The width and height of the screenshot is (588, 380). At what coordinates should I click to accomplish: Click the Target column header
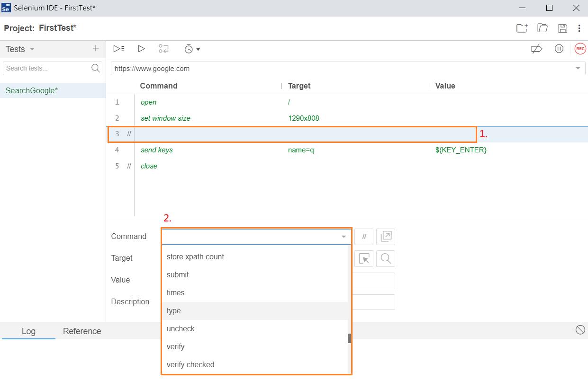click(x=299, y=86)
